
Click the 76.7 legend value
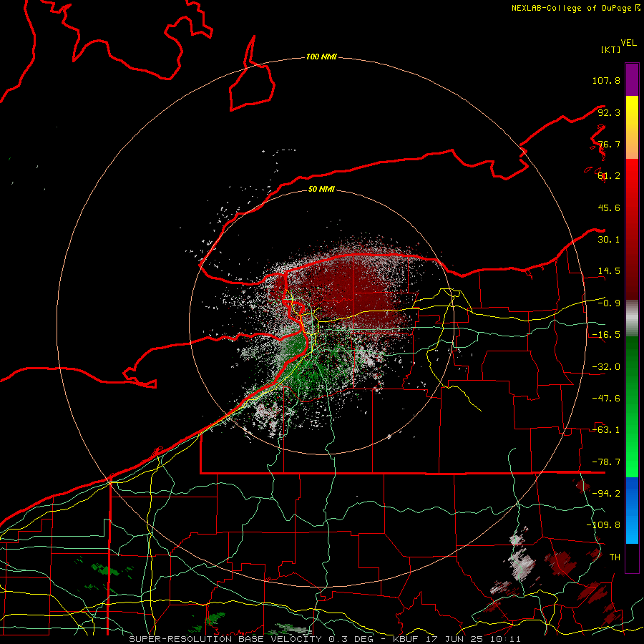(609, 144)
